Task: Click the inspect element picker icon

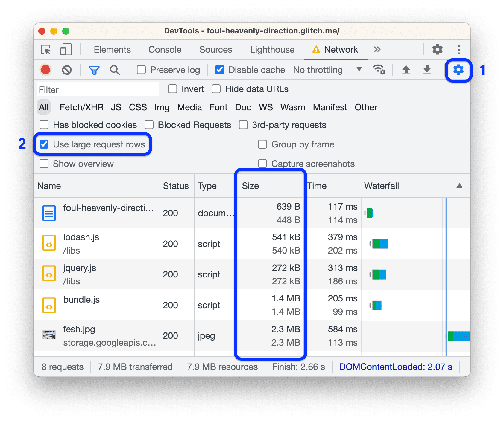Action: [x=46, y=50]
